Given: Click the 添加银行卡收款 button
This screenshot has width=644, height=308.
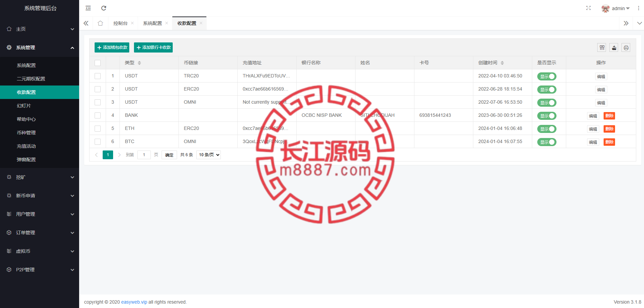Looking at the screenshot, I should tap(153, 47).
